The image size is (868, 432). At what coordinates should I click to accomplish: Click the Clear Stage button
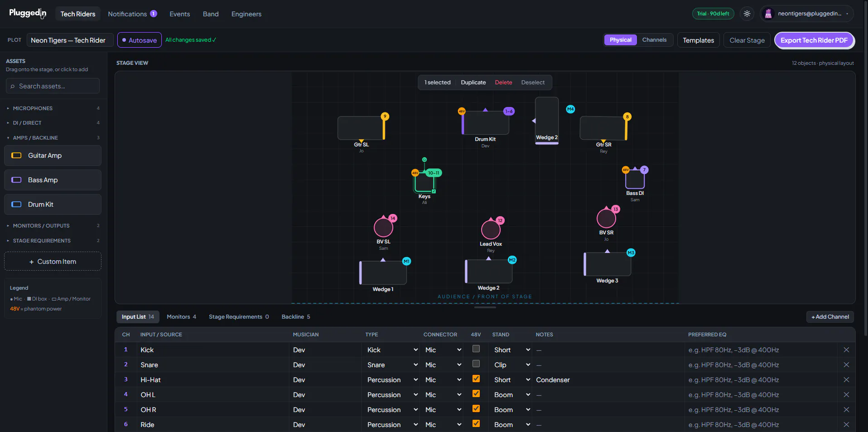point(747,40)
